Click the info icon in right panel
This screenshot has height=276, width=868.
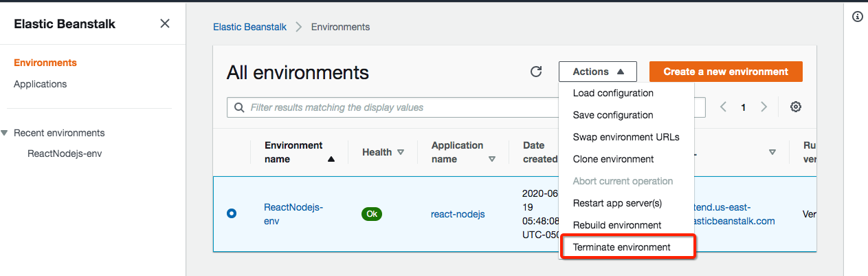click(857, 17)
